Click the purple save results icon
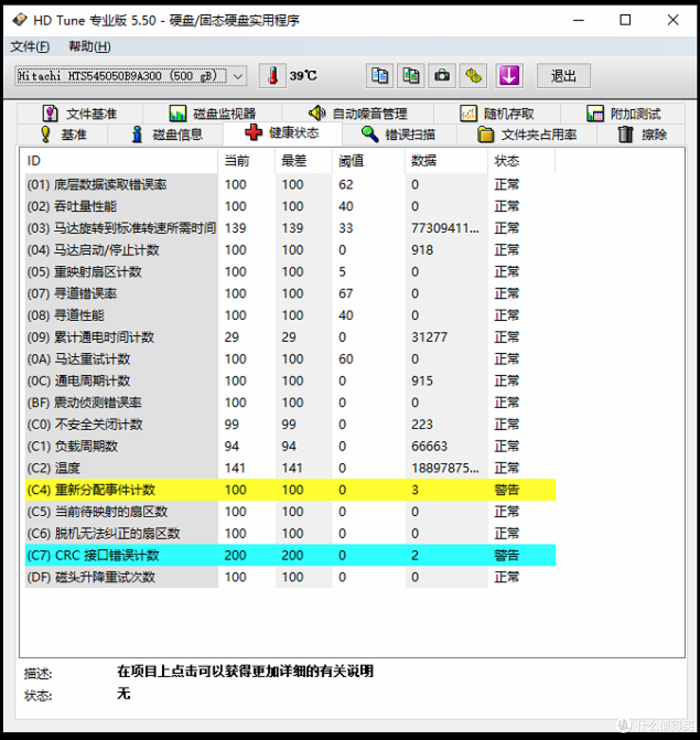This screenshot has height=740, width=700. click(x=509, y=76)
